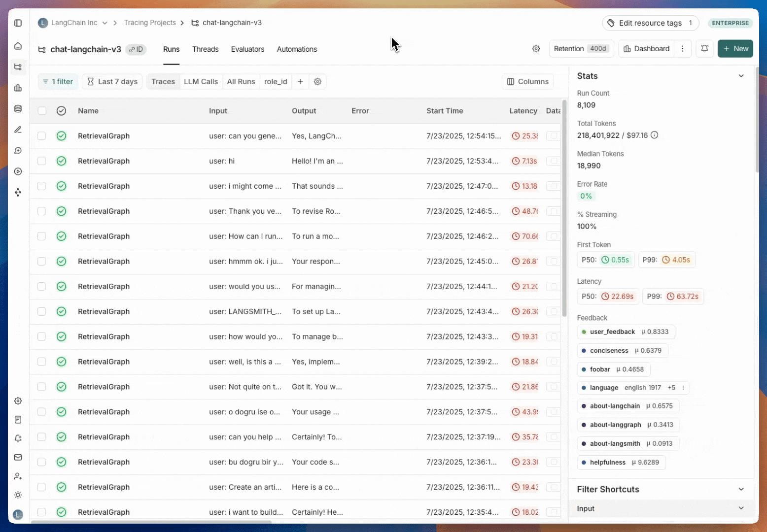
Task: Open project settings gear beside Retention
Action: pyautogui.click(x=536, y=49)
